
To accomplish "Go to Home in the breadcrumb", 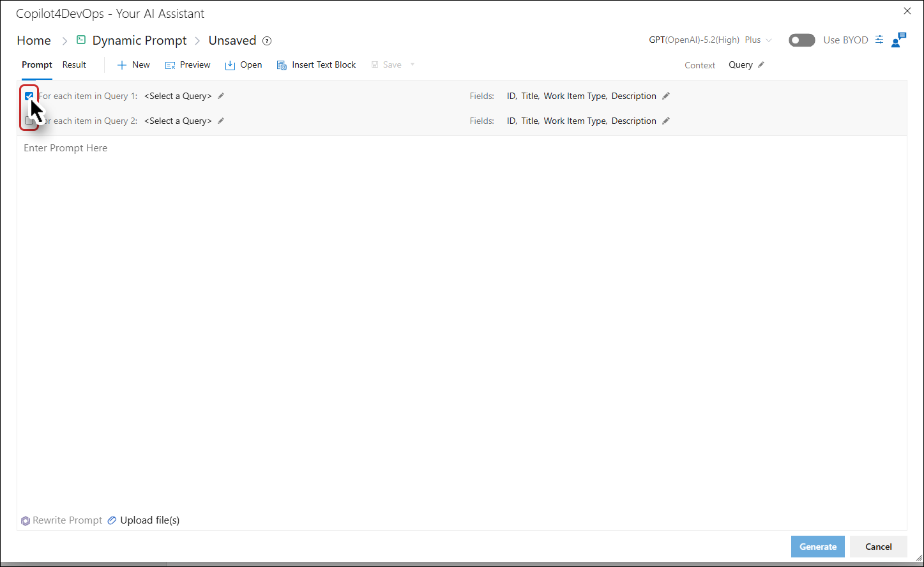I will point(34,40).
